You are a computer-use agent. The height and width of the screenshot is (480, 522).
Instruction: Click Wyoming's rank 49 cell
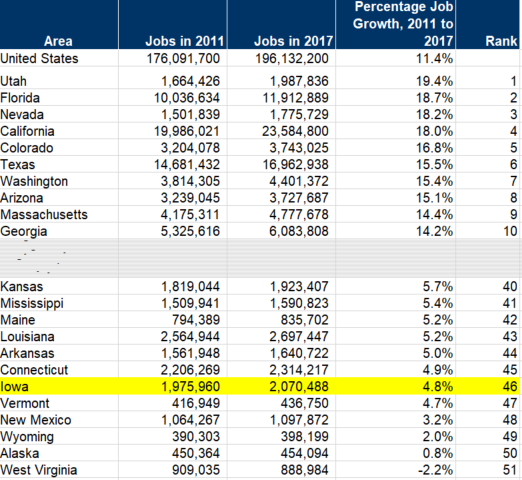pyautogui.click(x=488, y=436)
